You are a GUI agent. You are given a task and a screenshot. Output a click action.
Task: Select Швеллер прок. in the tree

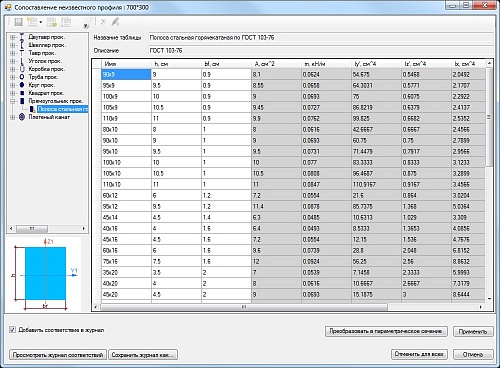click(47, 45)
